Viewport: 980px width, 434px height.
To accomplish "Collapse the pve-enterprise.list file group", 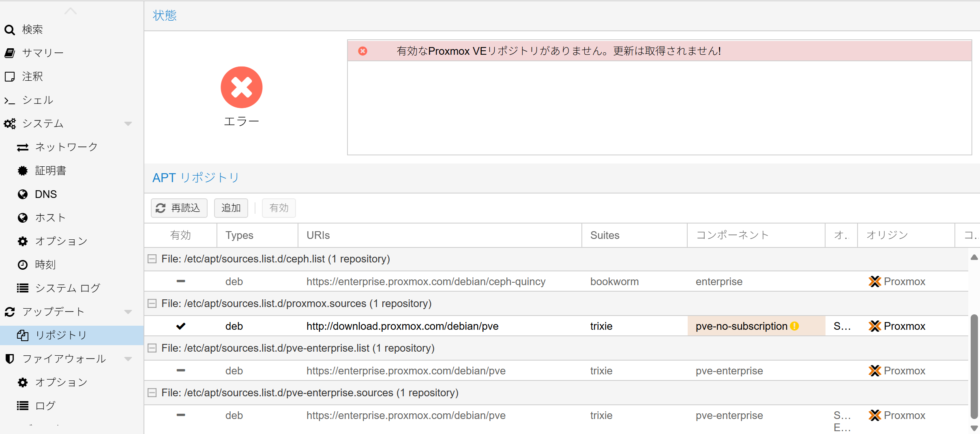I will click(152, 348).
